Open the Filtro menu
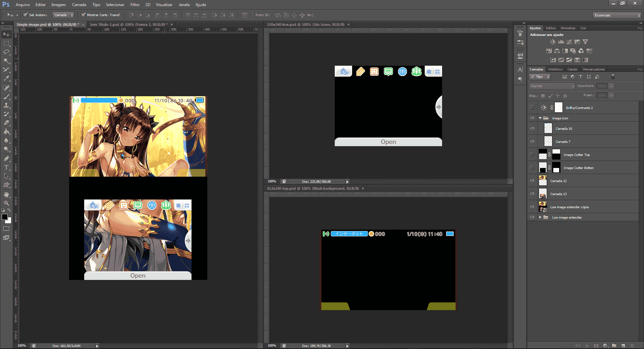644x349 pixels. 135,5
